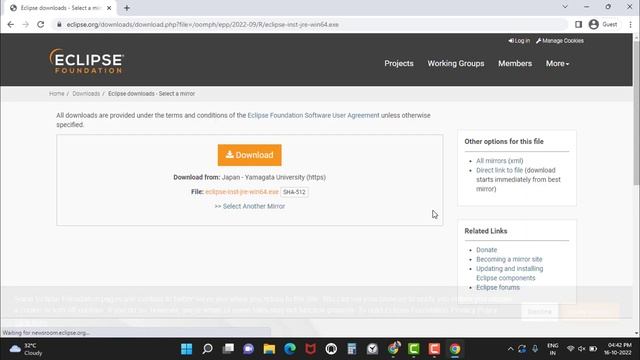Open the Projects menu item
Screen dimensions: 640x360
(399, 63)
